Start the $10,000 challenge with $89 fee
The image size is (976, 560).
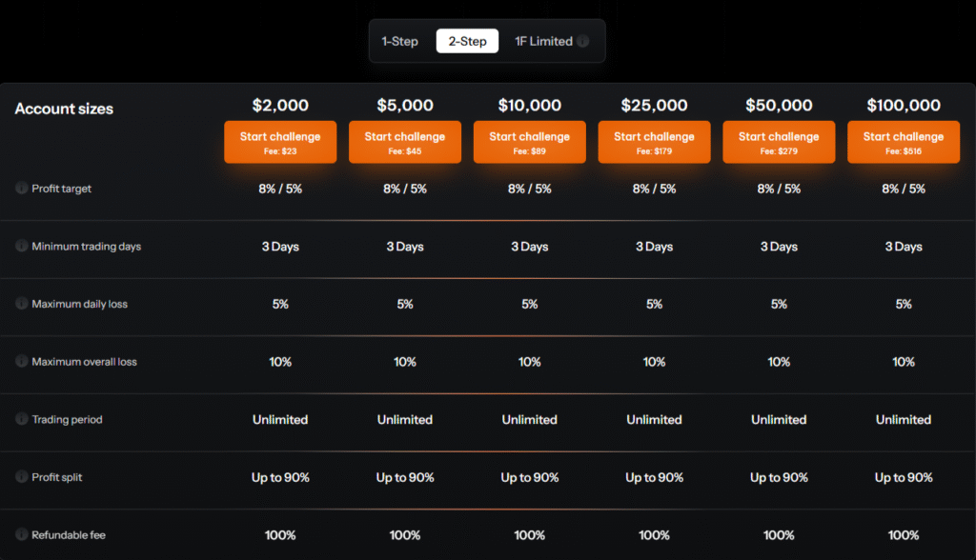[x=529, y=141]
